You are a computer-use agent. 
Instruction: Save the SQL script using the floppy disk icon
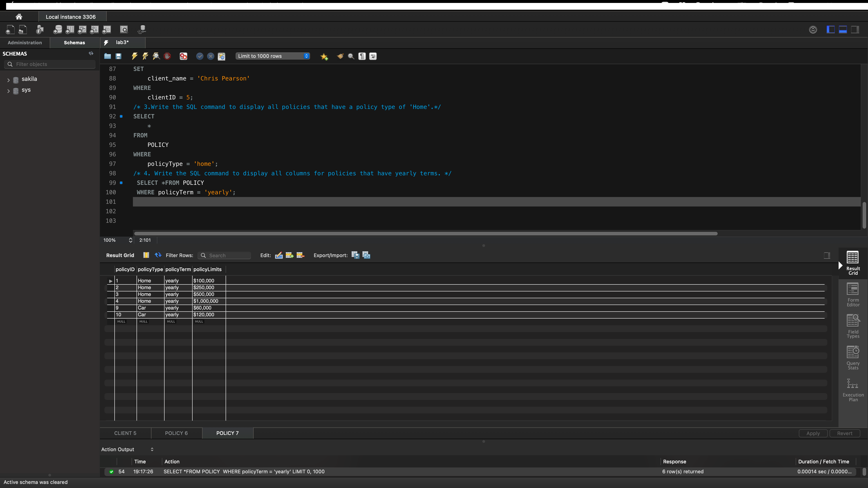tap(118, 56)
